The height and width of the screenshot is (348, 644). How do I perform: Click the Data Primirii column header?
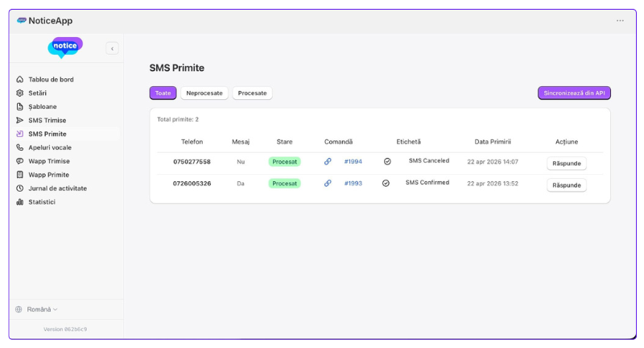point(493,142)
